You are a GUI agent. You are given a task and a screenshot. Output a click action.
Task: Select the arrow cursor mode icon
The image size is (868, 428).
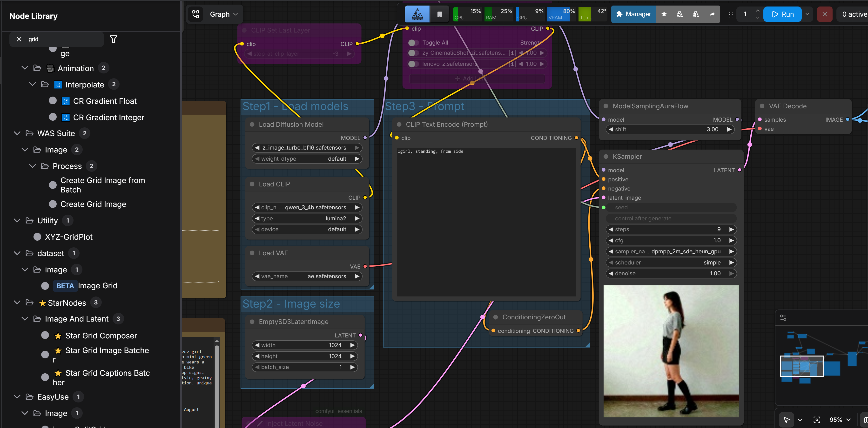(787, 420)
